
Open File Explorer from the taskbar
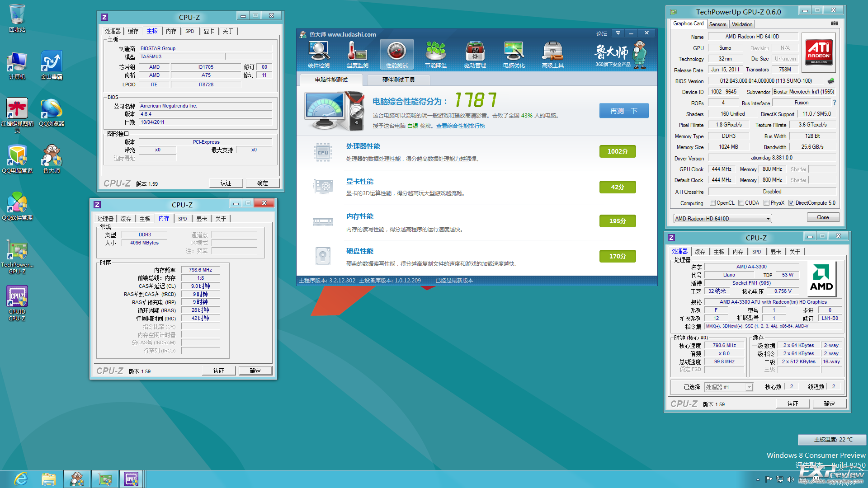tap(48, 479)
